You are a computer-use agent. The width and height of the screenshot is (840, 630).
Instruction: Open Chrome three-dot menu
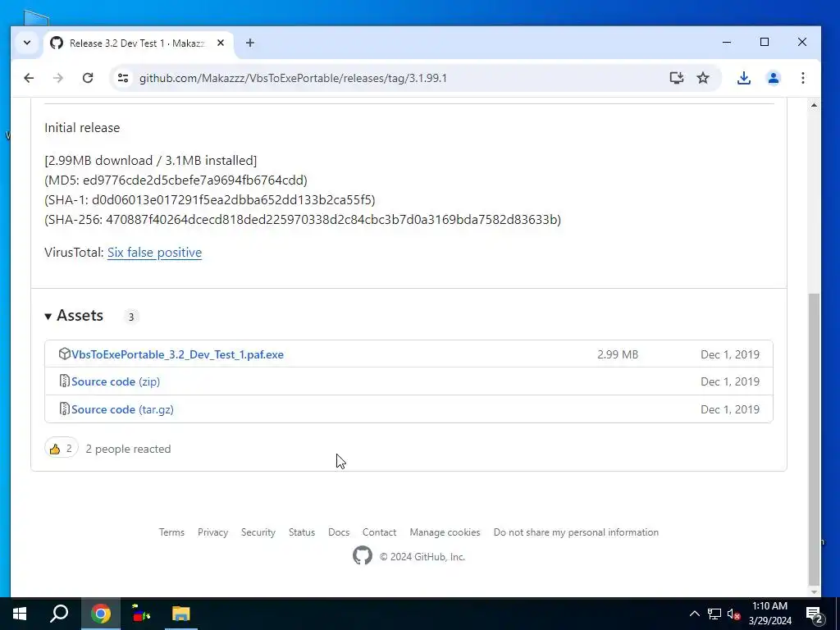(802, 78)
